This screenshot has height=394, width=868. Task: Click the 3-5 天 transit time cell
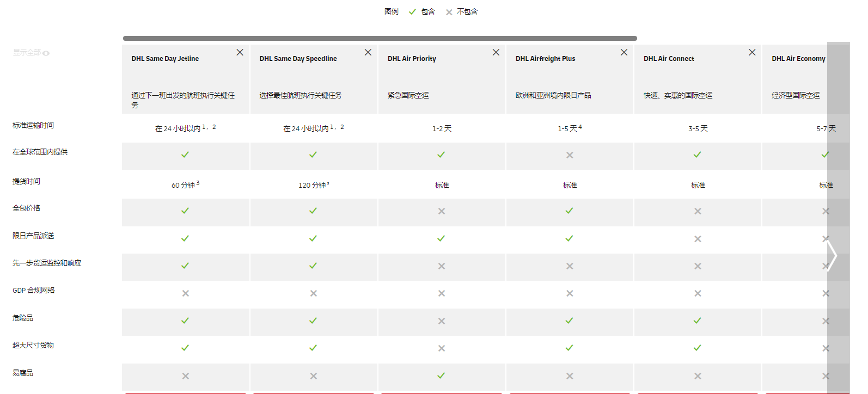(698, 128)
